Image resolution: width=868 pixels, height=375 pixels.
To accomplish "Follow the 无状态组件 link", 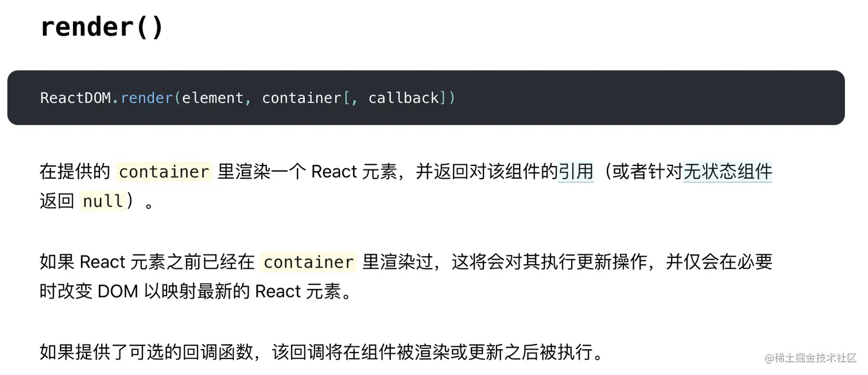I will (728, 172).
